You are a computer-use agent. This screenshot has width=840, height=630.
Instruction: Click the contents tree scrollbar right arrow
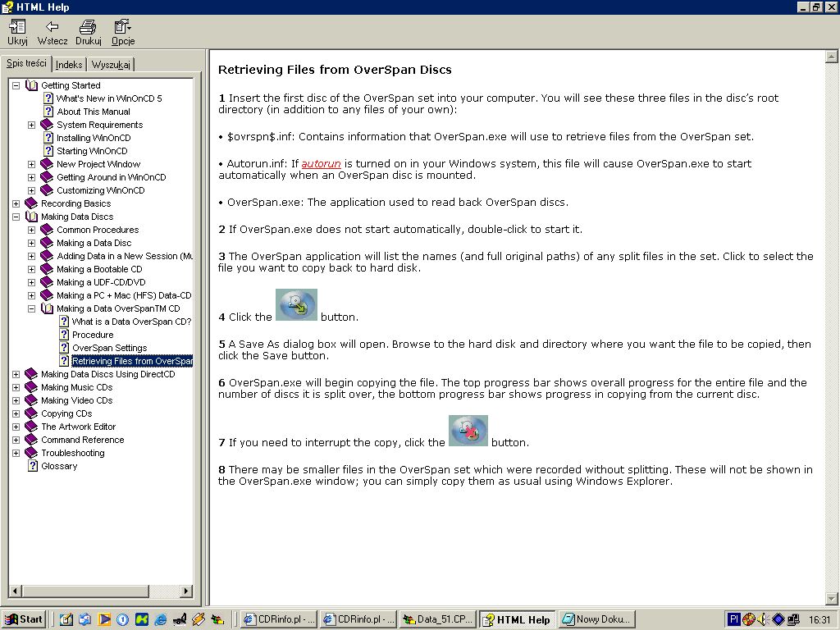186,591
